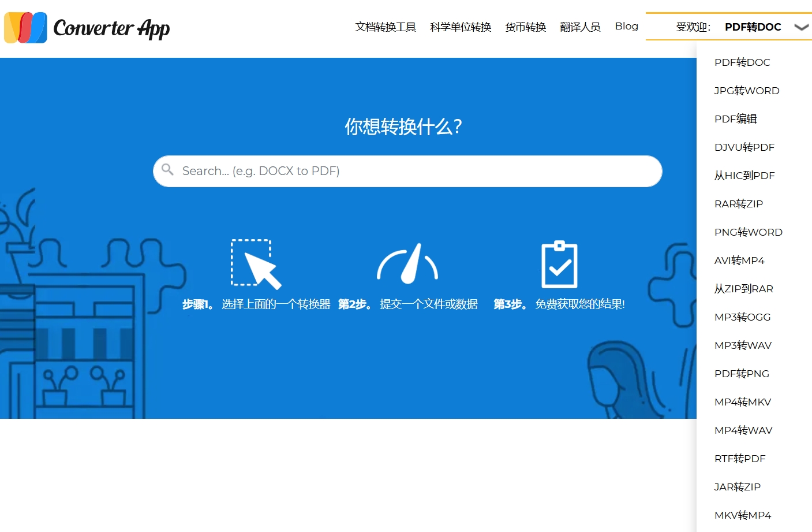812x532 pixels.
Task: Choose JAR转ZIP option
Action: (738, 487)
